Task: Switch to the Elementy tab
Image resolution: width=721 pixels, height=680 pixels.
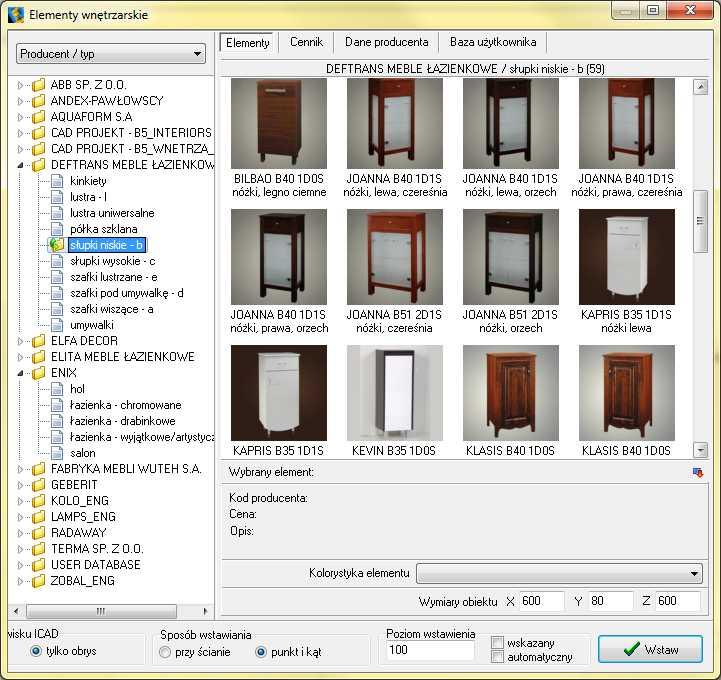Action: point(247,43)
